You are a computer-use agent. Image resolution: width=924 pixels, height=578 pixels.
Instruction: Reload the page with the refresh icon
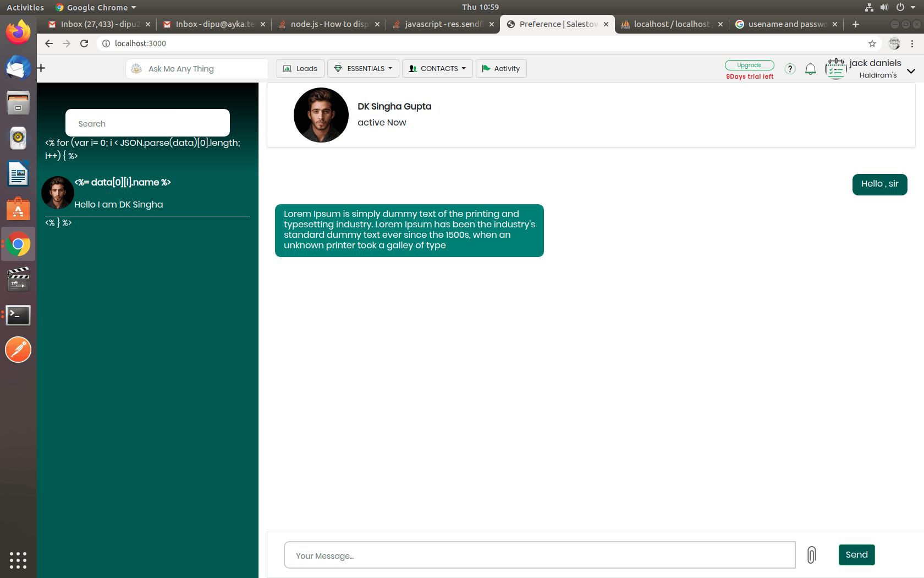(84, 43)
